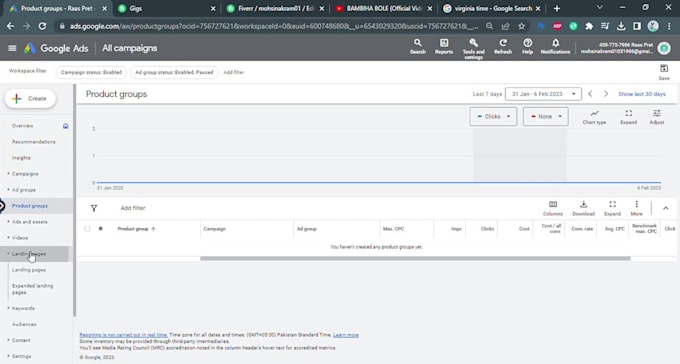Viewport: 680px width, 364px height.
Task: Open the Help icon
Action: [x=527, y=46]
